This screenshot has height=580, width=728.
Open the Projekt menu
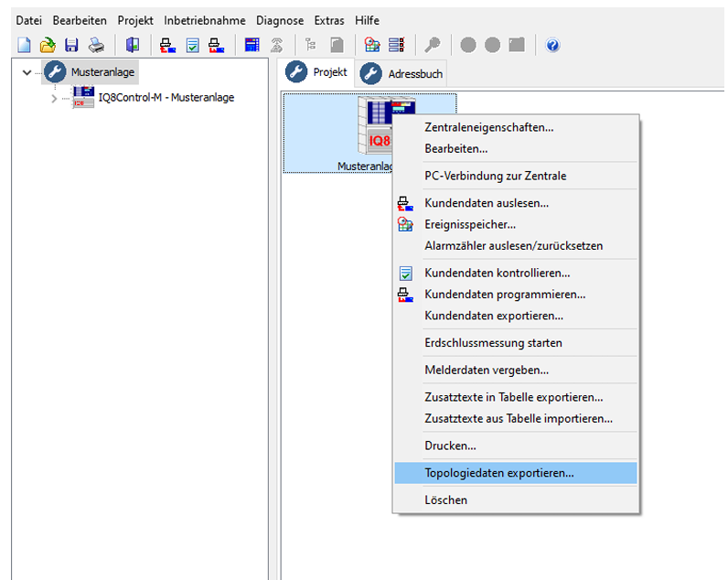[135, 20]
